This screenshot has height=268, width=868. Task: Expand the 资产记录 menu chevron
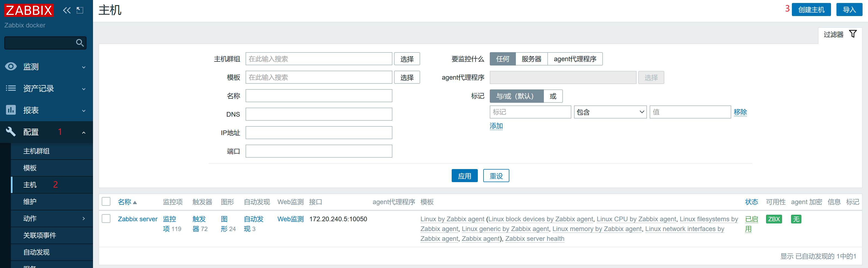(83, 89)
